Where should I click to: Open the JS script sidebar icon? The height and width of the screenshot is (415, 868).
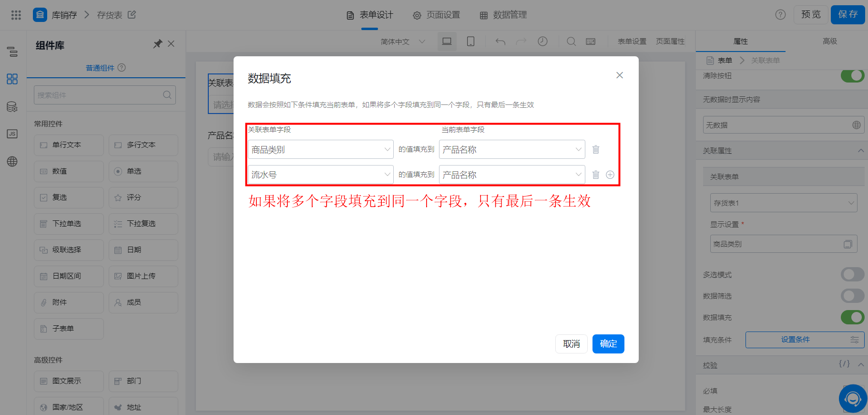[x=12, y=134]
